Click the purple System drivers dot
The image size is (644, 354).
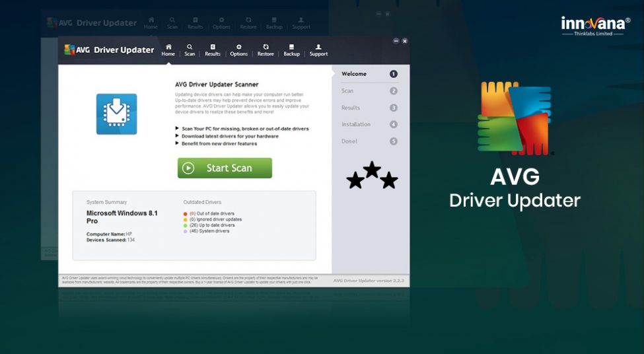[x=185, y=231]
